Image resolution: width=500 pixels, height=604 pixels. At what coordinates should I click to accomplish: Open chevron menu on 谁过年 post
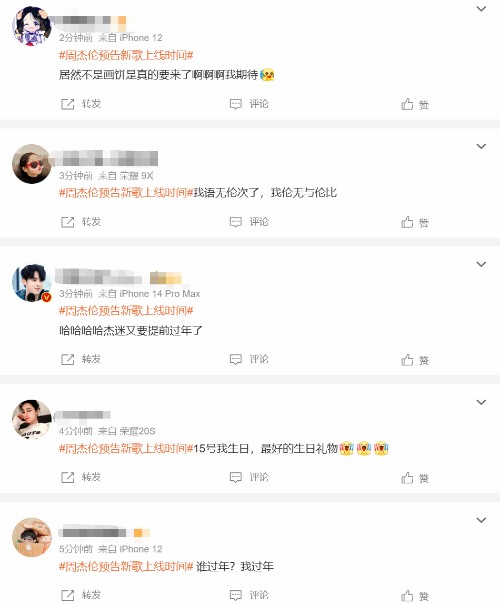click(481, 520)
